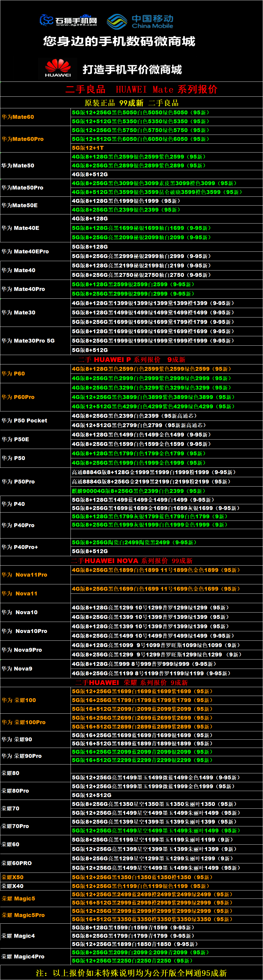Click the China Mobile logo
The image size is (263, 980).
[x=140, y=21]
